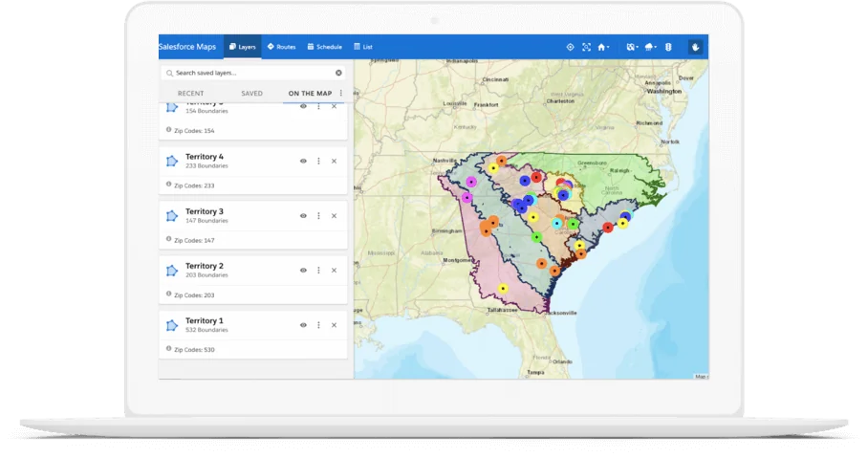Screen dimensions: 868x458
Task: Hide the Territory 4 layer
Action: [x=303, y=162]
